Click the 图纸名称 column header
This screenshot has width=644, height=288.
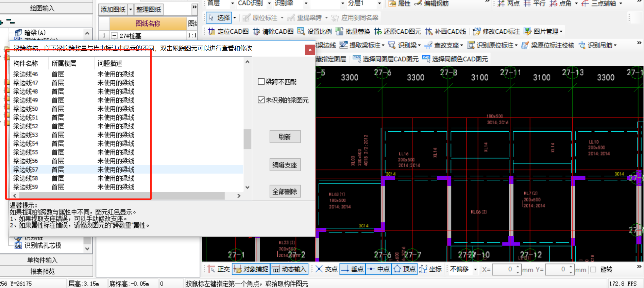click(148, 23)
